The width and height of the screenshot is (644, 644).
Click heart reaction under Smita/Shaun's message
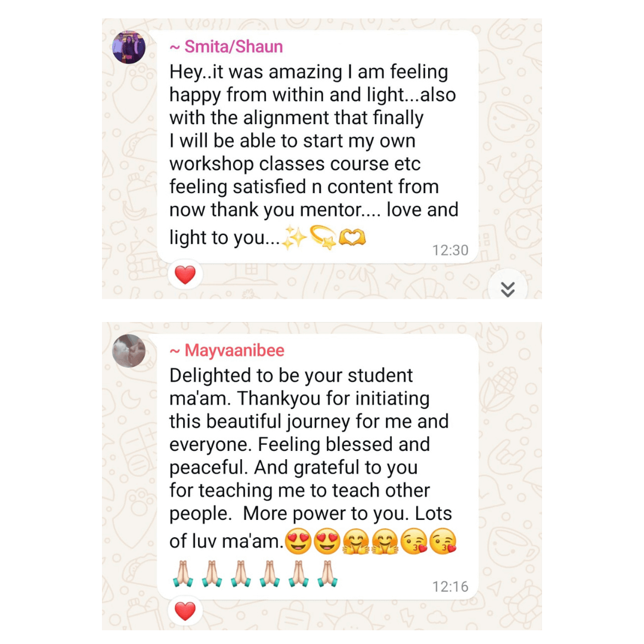pos(185,275)
